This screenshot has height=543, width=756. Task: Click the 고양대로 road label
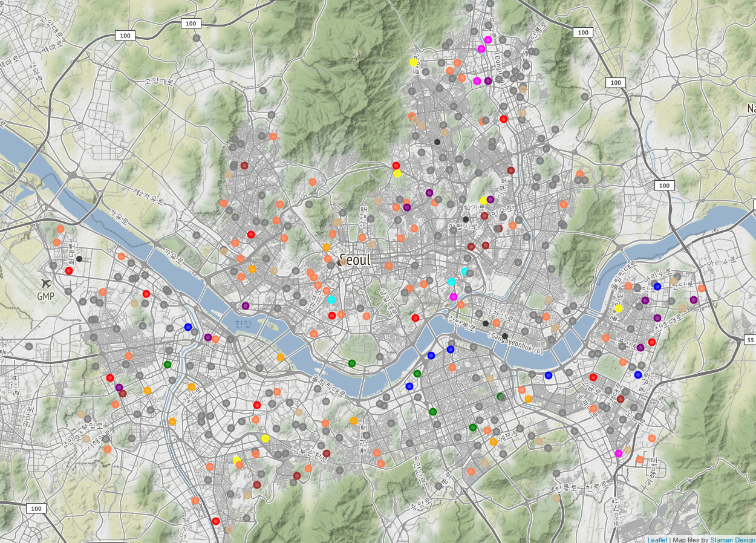point(158,80)
